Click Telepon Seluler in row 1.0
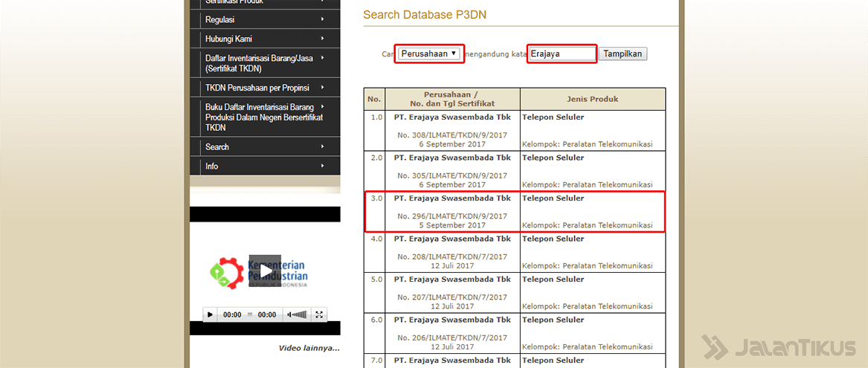This screenshot has width=868, height=368. click(x=553, y=117)
